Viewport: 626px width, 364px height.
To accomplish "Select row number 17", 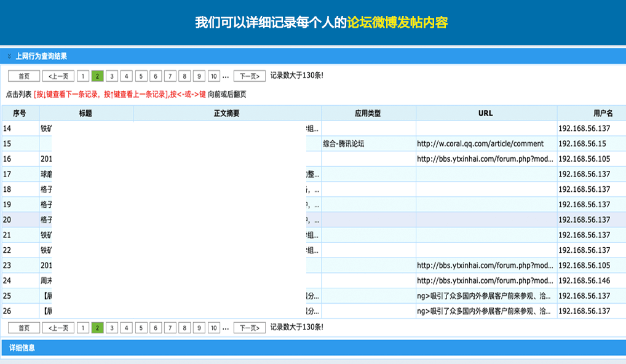I will tap(7, 174).
